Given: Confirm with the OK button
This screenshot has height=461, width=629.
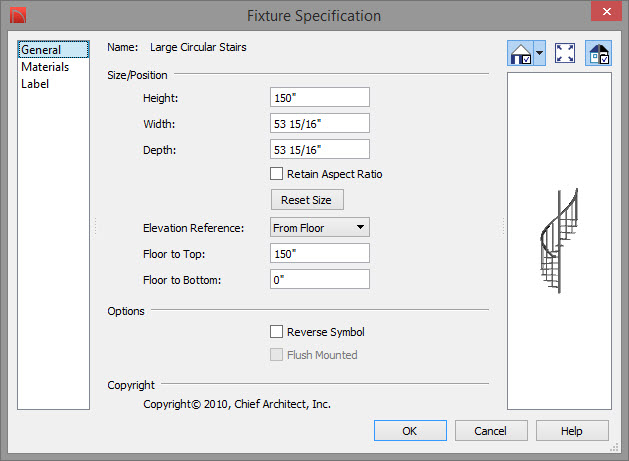Looking at the screenshot, I should [410, 431].
